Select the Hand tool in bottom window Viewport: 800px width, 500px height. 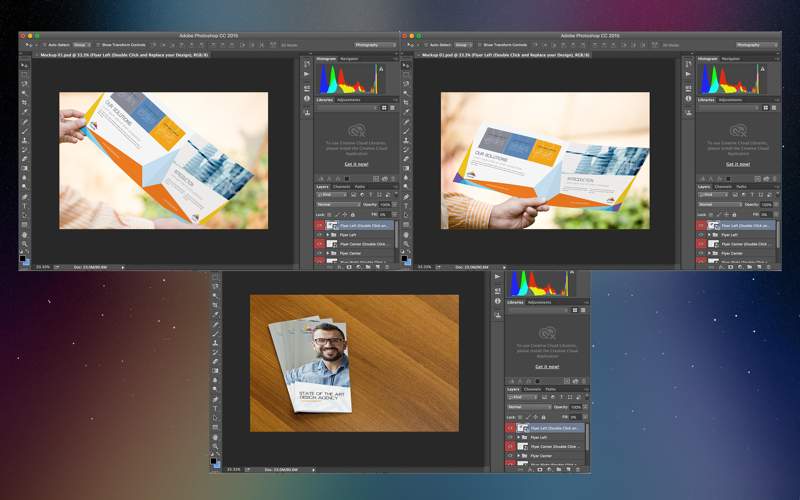215,437
